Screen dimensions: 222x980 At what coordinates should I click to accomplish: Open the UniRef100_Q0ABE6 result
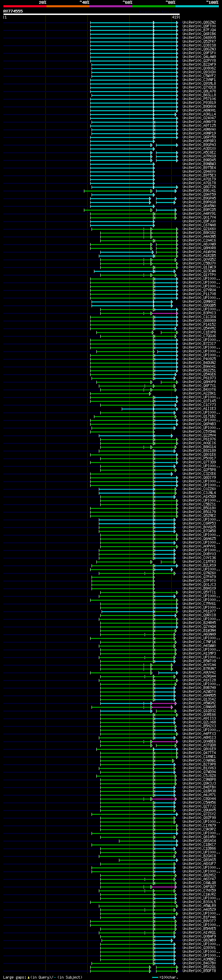[199, 741]
